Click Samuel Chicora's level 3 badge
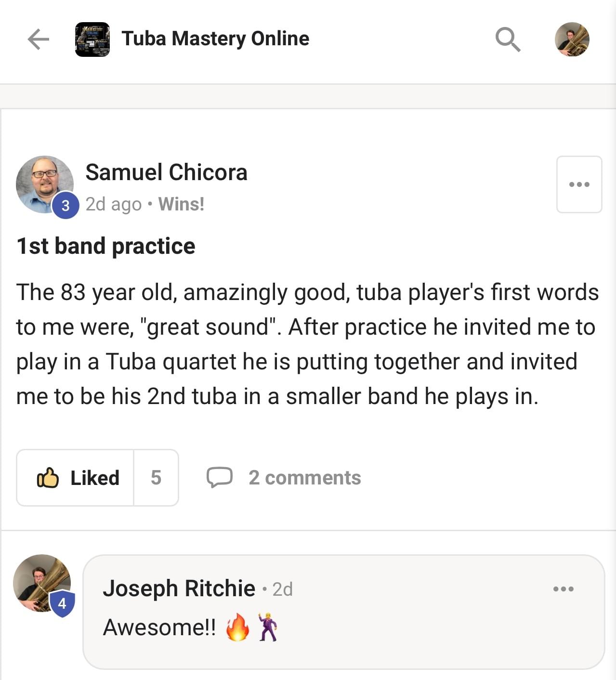This screenshot has width=616, height=680. pyautogui.click(x=66, y=206)
